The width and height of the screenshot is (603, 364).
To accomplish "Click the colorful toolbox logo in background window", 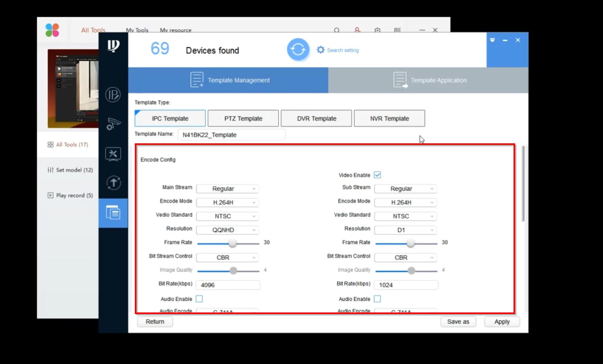I will tap(52, 30).
